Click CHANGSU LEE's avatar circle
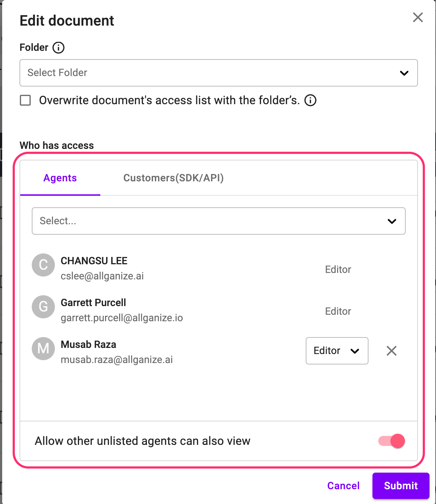The width and height of the screenshot is (436, 504). point(43,265)
